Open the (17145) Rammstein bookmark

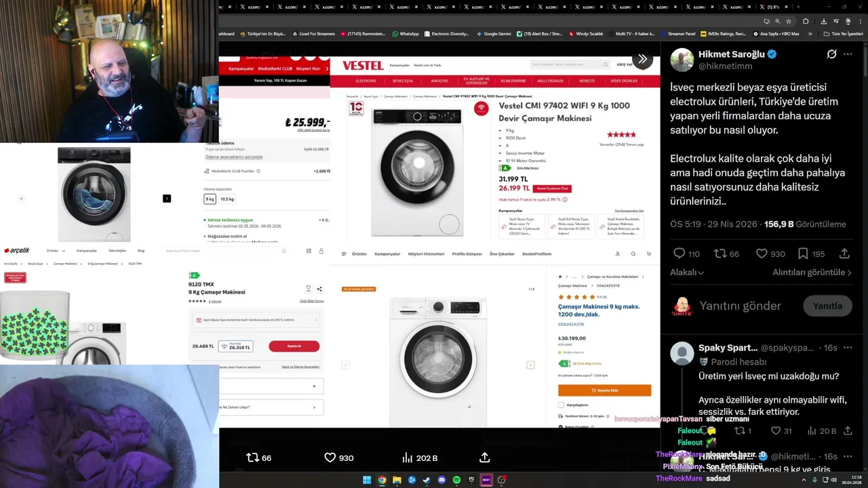pos(363,34)
